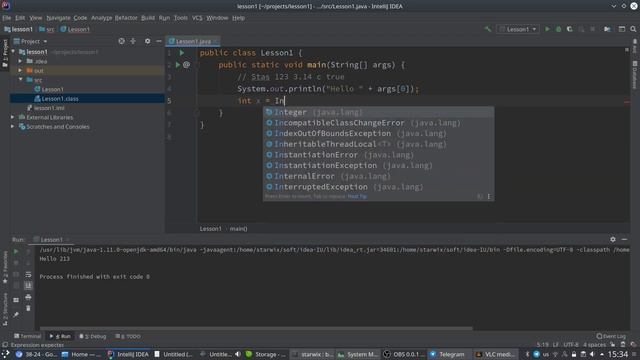Print the Run console output
Image resolution: width=640 pixels, height=360 pixels.
pos(28,297)
